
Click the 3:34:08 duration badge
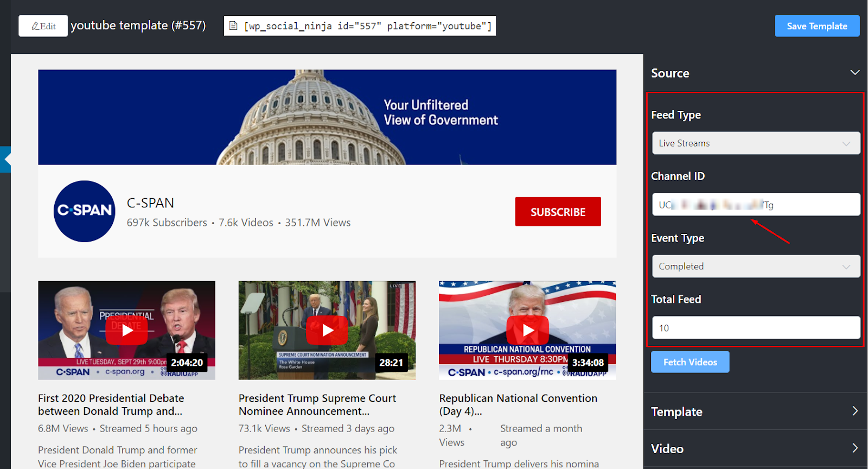click(x=588, y=363)
